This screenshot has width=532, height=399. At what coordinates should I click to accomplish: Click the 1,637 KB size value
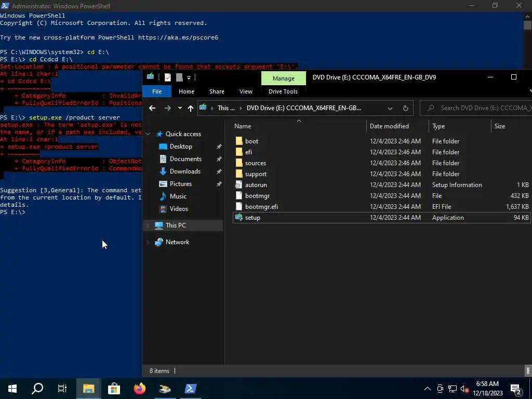tap(517, 206)
